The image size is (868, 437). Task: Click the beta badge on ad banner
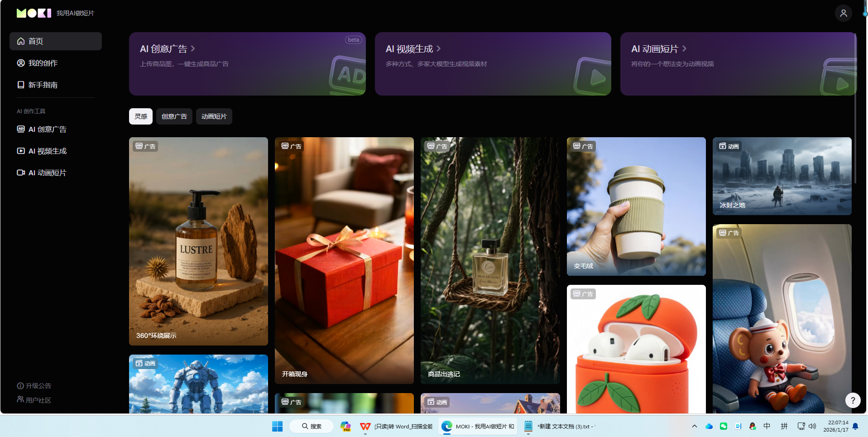(x=354, y=40)
